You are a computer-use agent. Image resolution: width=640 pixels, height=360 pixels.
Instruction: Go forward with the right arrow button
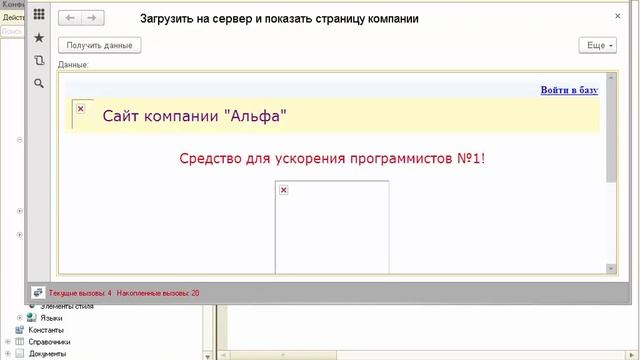pos(93,18)
